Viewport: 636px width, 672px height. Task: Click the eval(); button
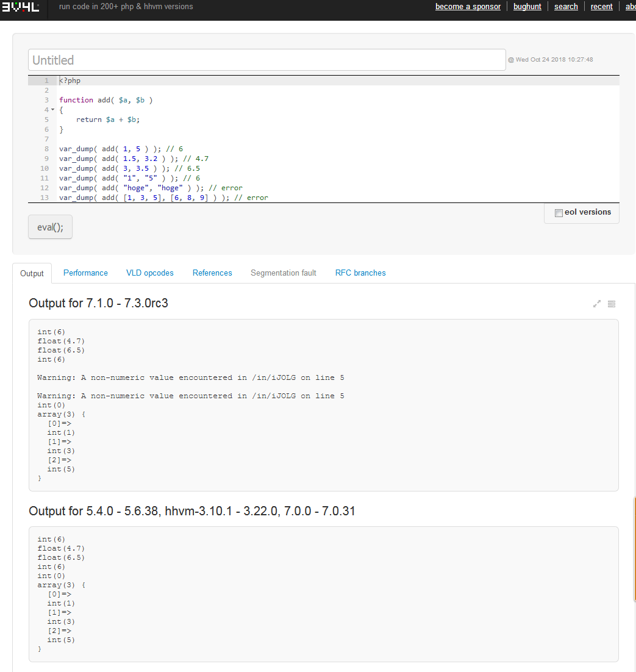50,227
